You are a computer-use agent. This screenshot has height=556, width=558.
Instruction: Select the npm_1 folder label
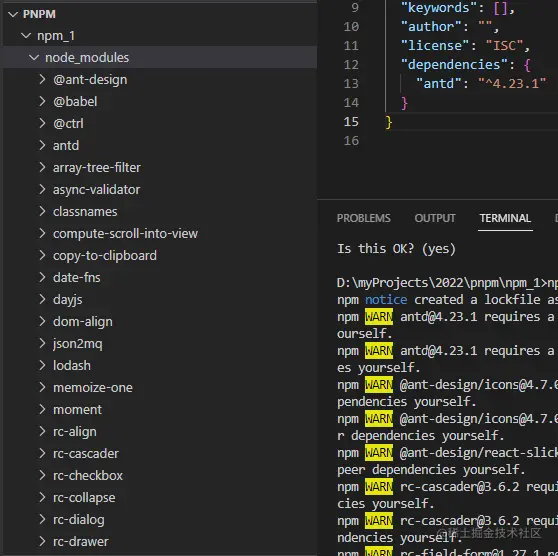point(56,36)
